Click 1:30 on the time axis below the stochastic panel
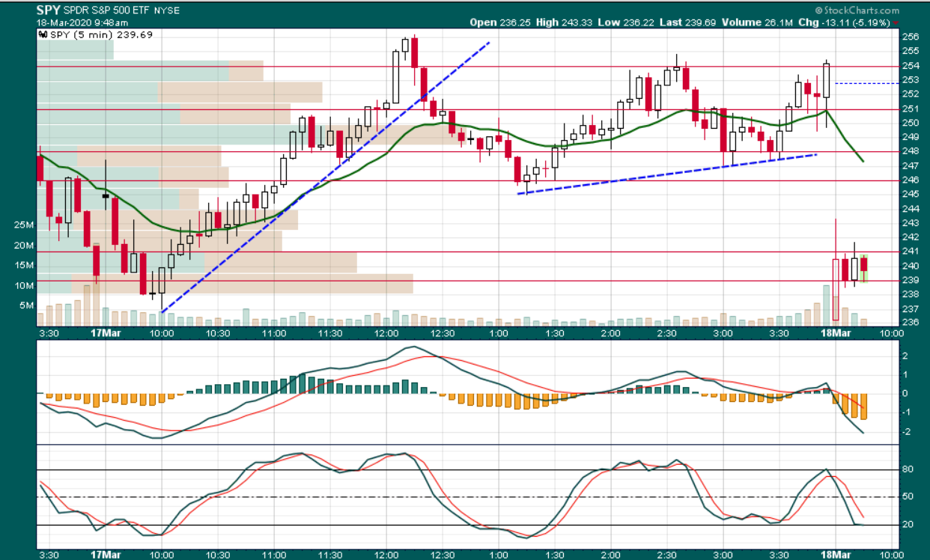This screenshot has width=930, height=560. [554, 556]
